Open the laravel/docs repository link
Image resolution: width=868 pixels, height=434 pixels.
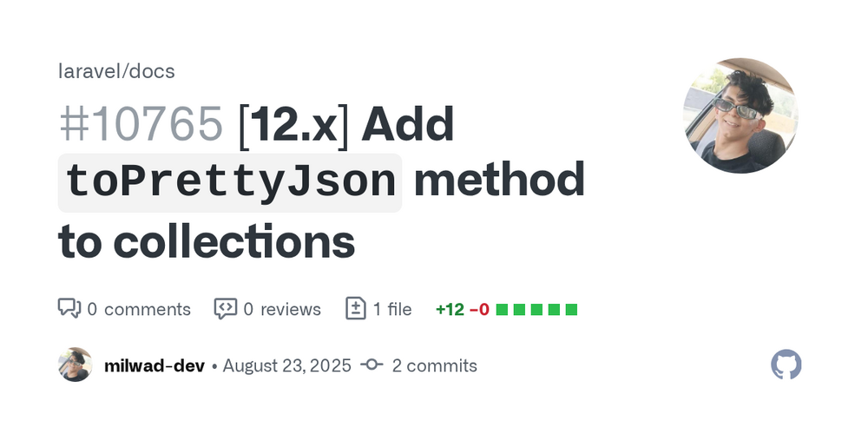tap(116, 71)
